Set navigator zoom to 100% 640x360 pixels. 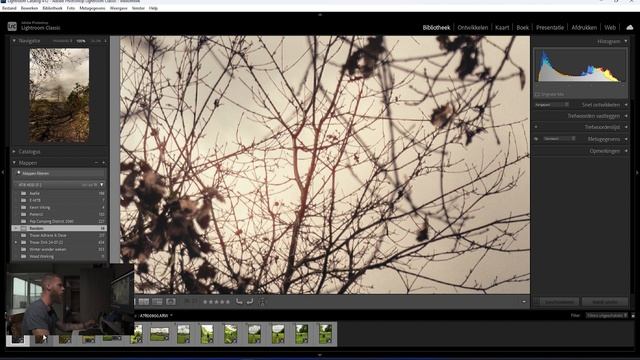pyautogui.click(x=81, y=41)
